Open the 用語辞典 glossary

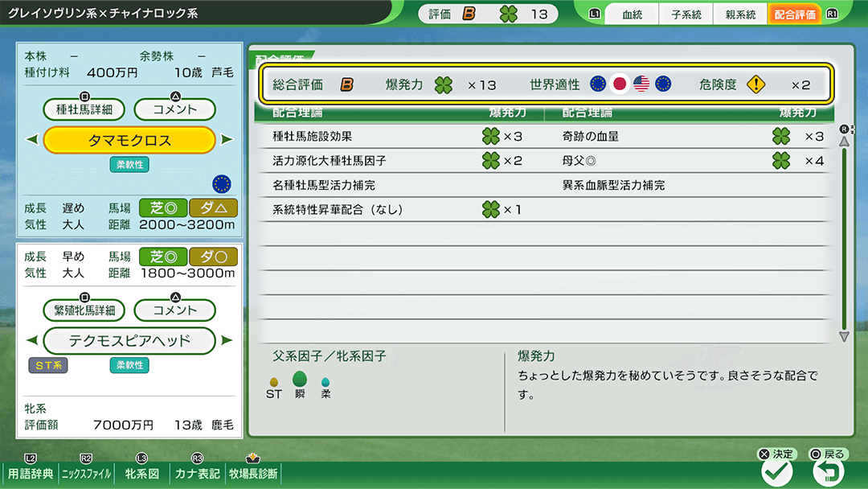31,474
